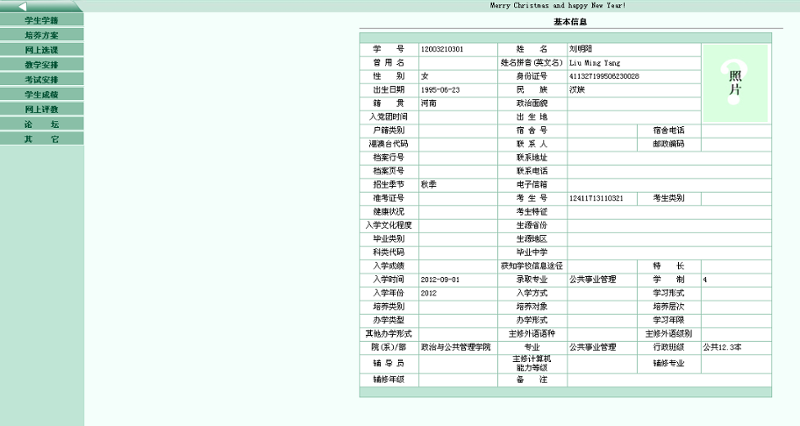Image resolution: width=800 pixels, height=426 pixels.
Task: Select the ID number value 411327199506230028
Action: [604, 77]
